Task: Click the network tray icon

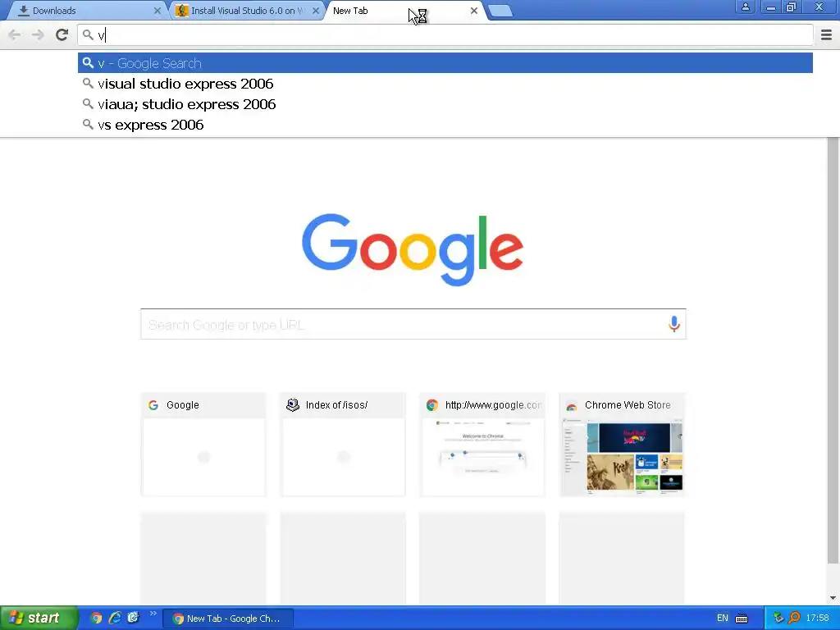Action: pyautogui.click(x=778, y=619)
